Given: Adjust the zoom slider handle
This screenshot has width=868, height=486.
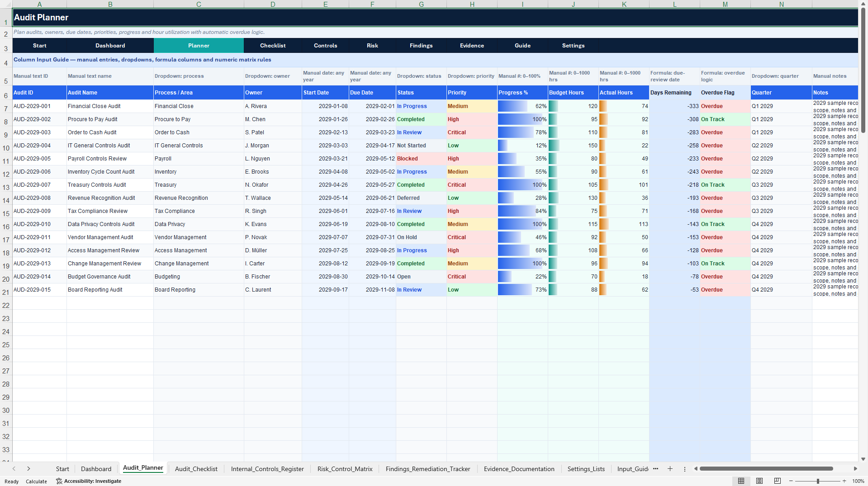Looking at the screenshot, I should (818, 481).
